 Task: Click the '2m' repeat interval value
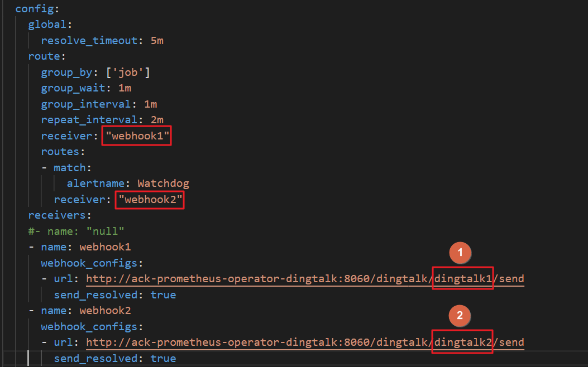[x=157, y=120]
